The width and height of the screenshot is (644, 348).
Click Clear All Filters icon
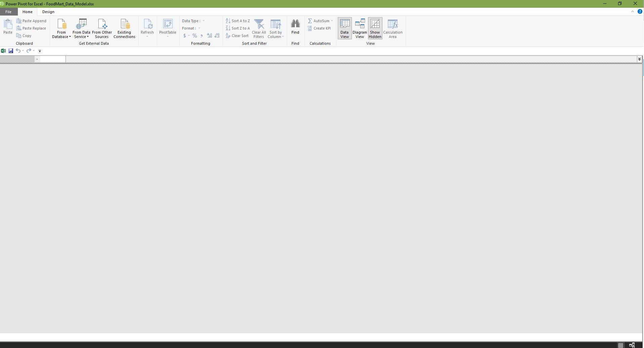tap(259, 29)
